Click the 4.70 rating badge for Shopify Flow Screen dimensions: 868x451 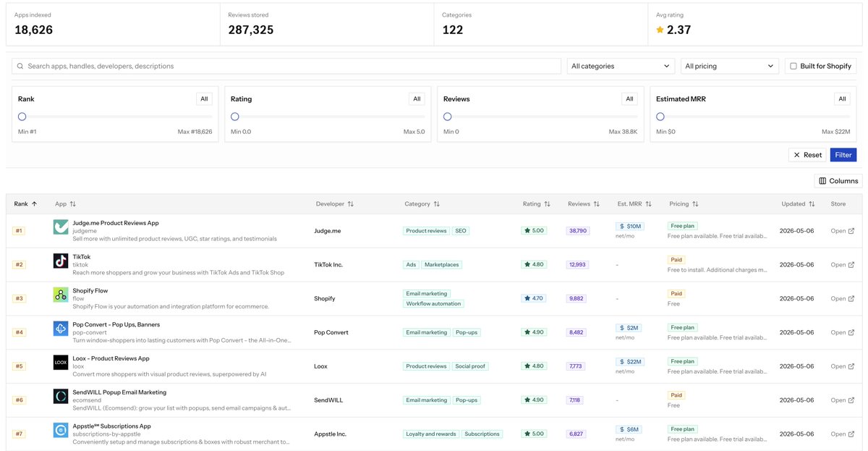[x=534, y=298]
